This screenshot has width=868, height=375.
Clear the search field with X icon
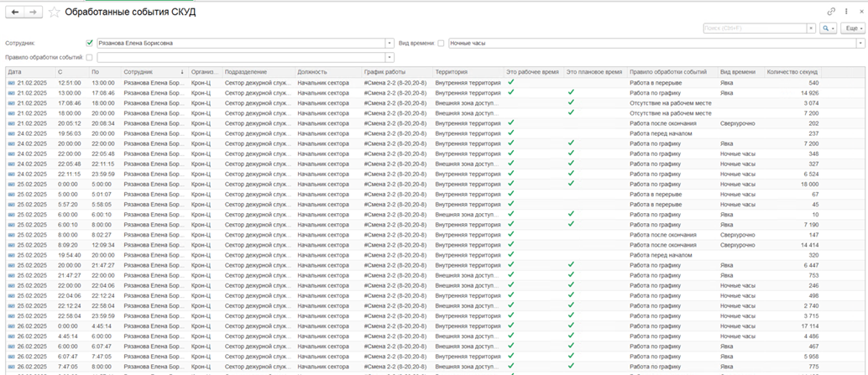(x=811, y=29)
